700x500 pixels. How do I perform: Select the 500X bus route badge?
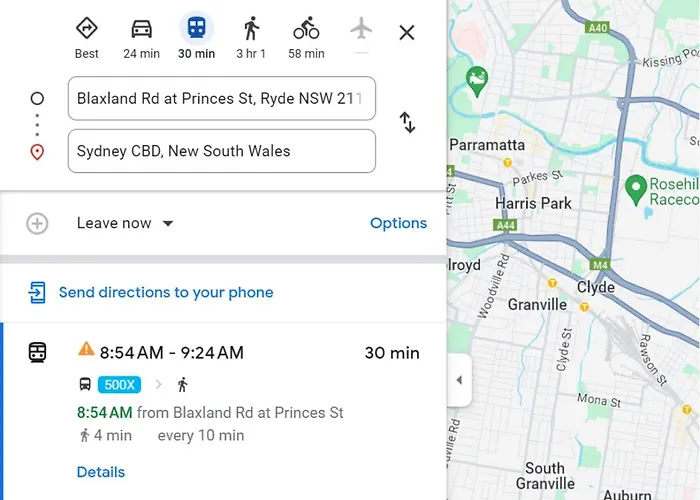pyautogui.click(x=119, y=385)
